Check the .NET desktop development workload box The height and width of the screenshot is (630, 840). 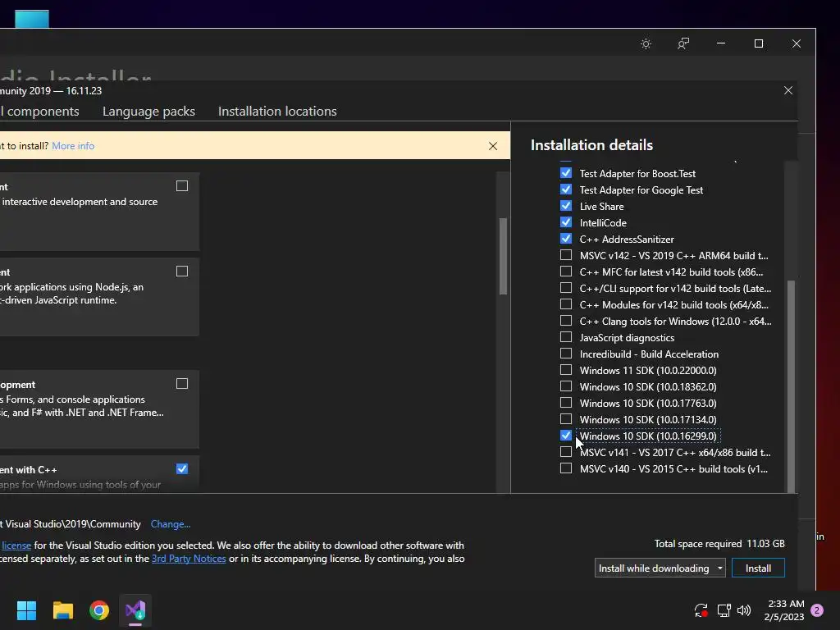point(182,384)
